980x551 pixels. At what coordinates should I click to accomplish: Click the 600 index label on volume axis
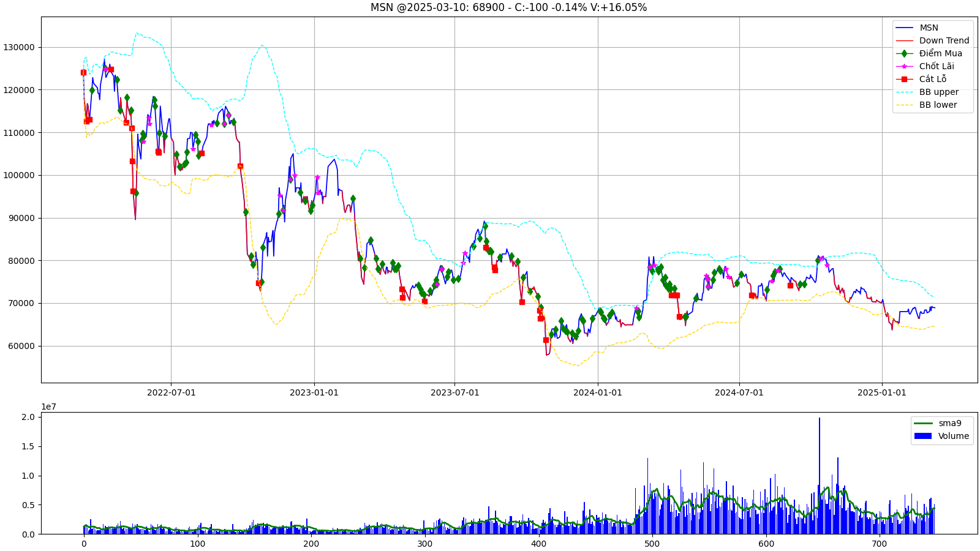tap(766, 544)
